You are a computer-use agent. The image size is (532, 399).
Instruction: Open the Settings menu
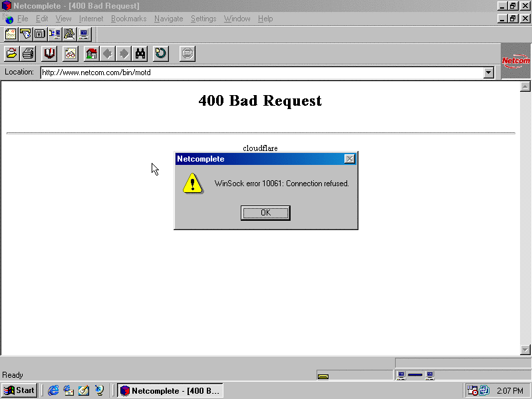click(x=203, y=19)
